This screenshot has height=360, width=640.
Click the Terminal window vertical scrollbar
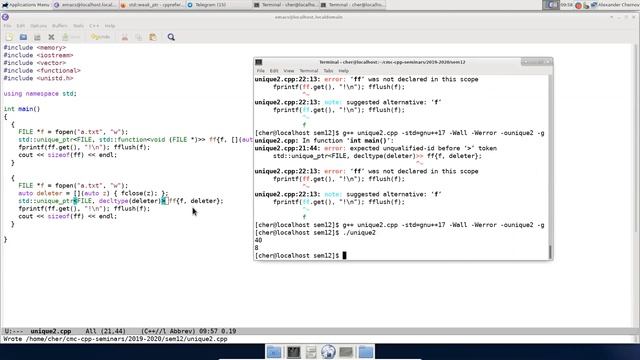pos(550,167)
